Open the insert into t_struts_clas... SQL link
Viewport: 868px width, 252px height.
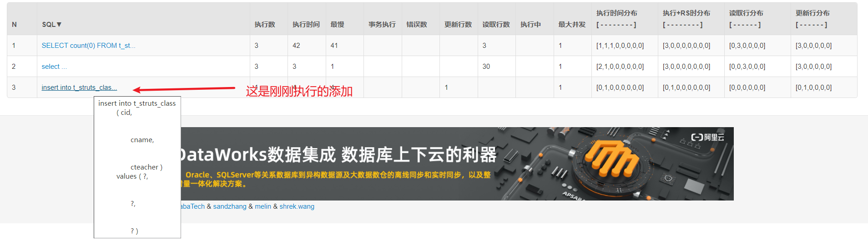click(x=79, y=87)
